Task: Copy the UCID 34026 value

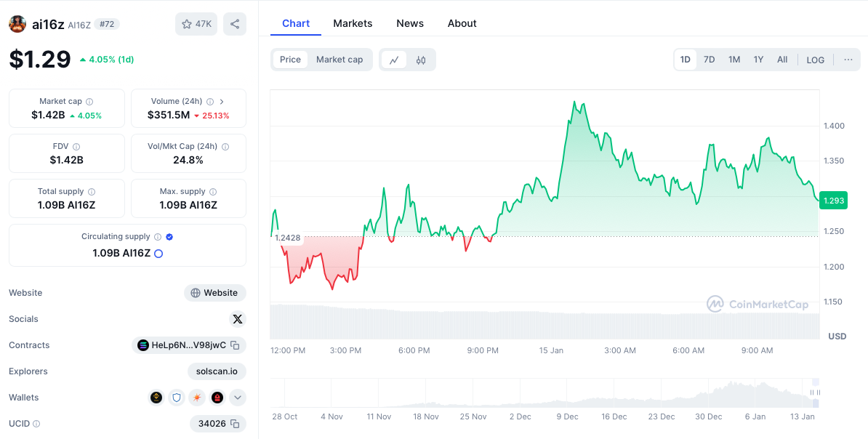Action: (x=235, y=424)
